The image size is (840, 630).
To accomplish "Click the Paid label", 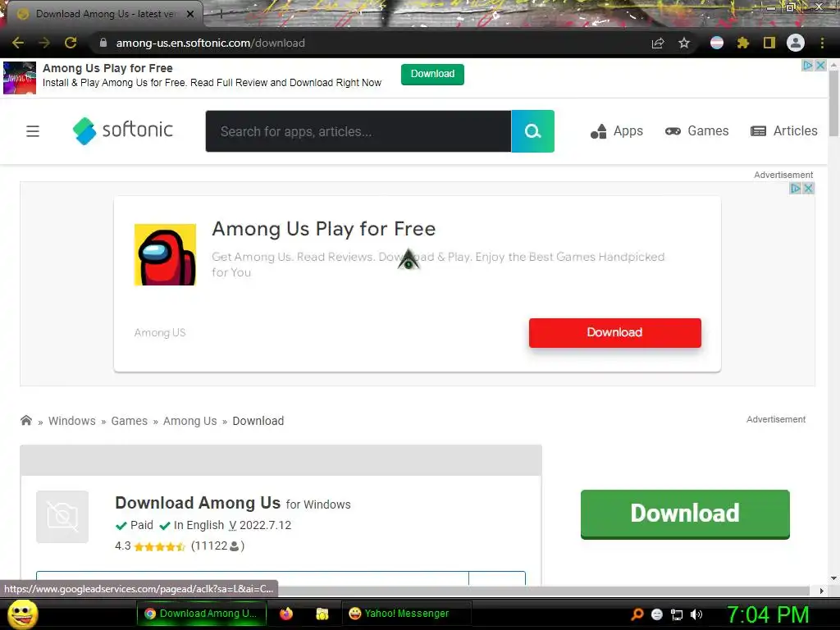I will [141, 526].
